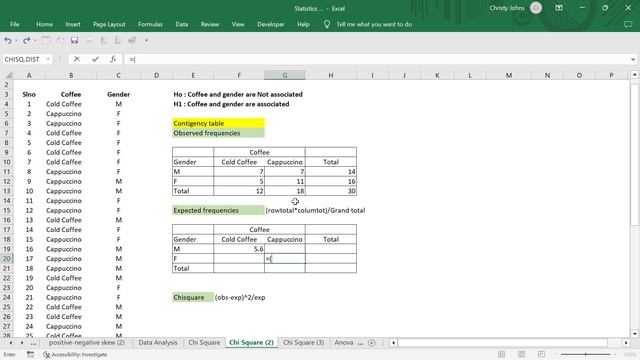Switch to the Data Analysis sheet
This screenshot has width=640, height=360.
158,342
